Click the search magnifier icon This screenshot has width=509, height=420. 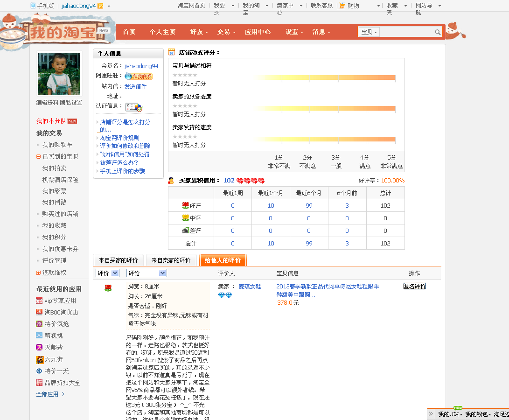438,32
